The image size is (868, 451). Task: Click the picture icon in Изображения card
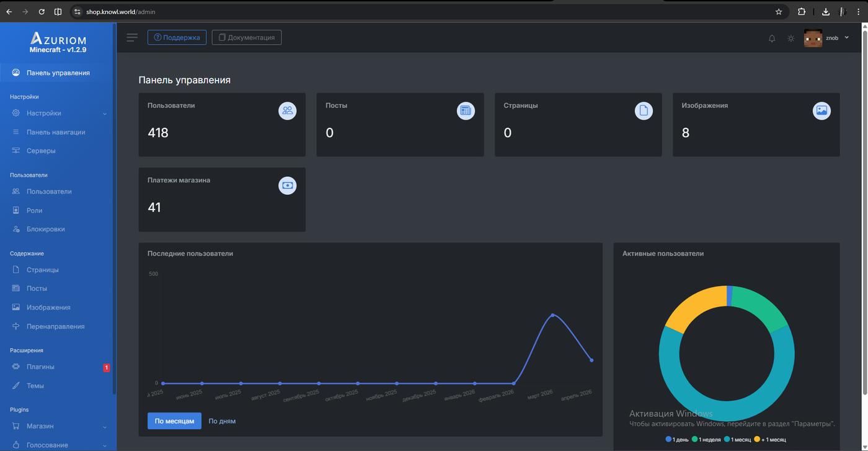click(821, 110)
